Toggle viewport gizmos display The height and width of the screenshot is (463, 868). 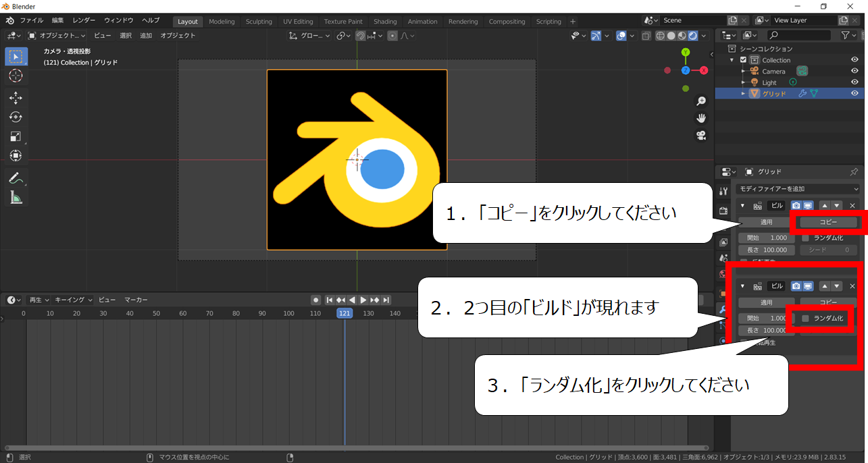coord(596,36)
